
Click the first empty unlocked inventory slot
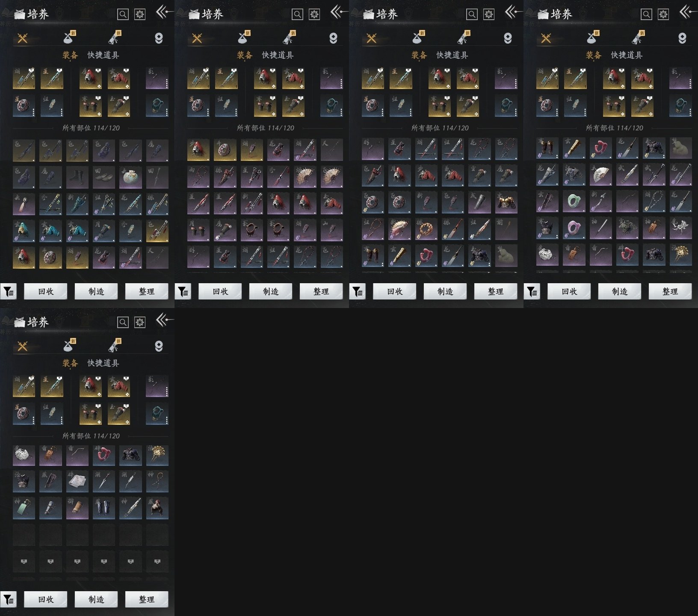24,535
